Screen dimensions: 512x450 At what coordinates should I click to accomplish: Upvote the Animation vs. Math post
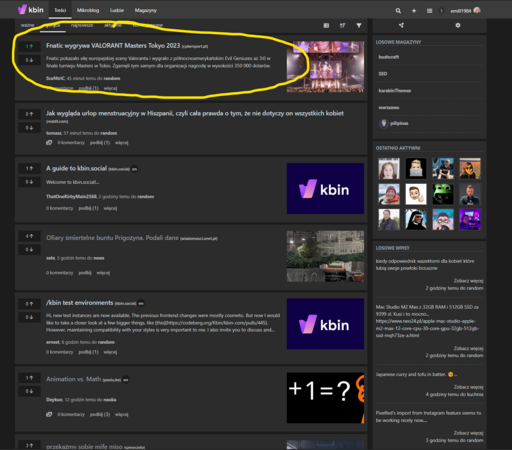pos(29,378)
